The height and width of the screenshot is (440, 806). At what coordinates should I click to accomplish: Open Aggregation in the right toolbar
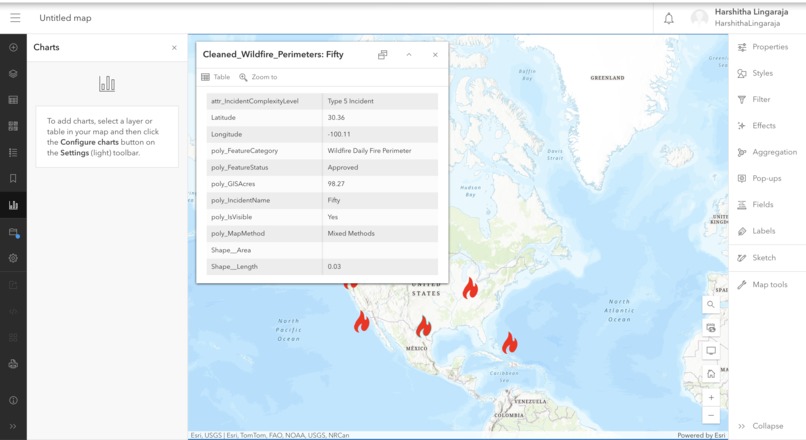767,152
